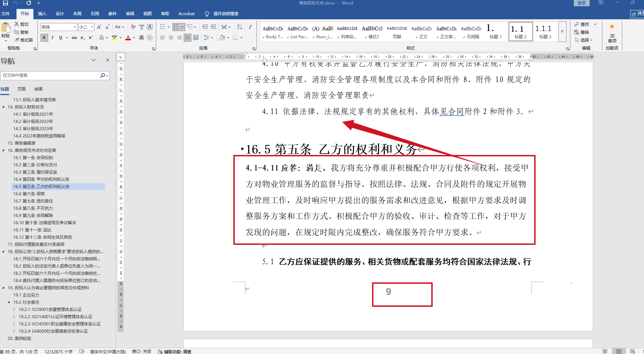This screenshot has width=644, height=354.
Task: Open the Change Case Aa dropdown
Action: coord(119,27)
